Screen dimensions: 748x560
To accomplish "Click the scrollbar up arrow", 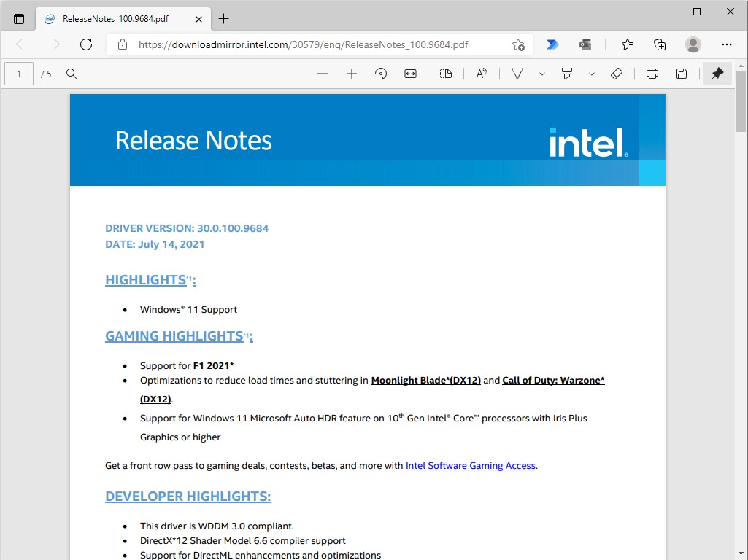I will pos(741,66).
